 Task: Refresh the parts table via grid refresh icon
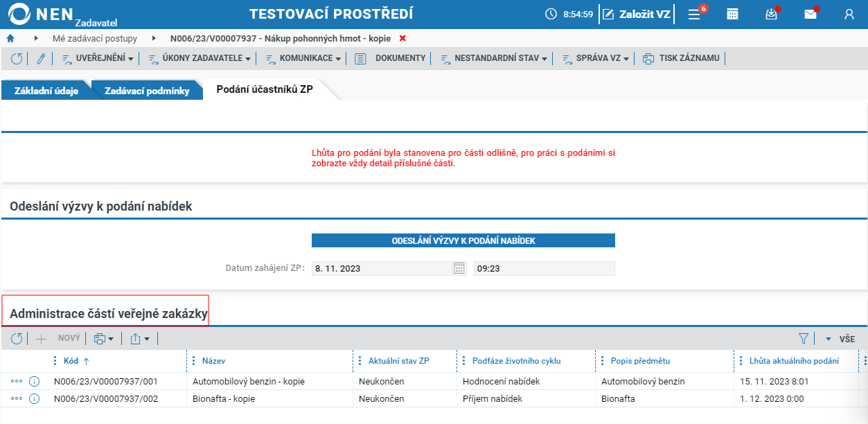(x=17, y=339)
